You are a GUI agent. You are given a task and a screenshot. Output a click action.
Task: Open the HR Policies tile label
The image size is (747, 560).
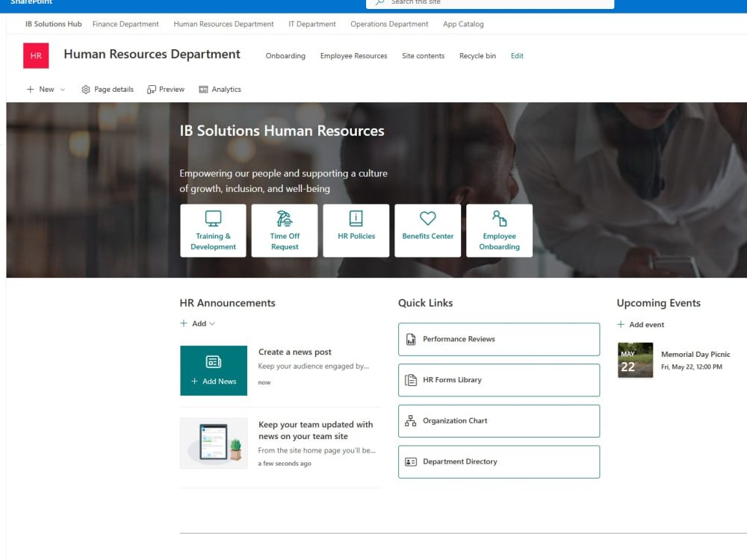point(356,236)
